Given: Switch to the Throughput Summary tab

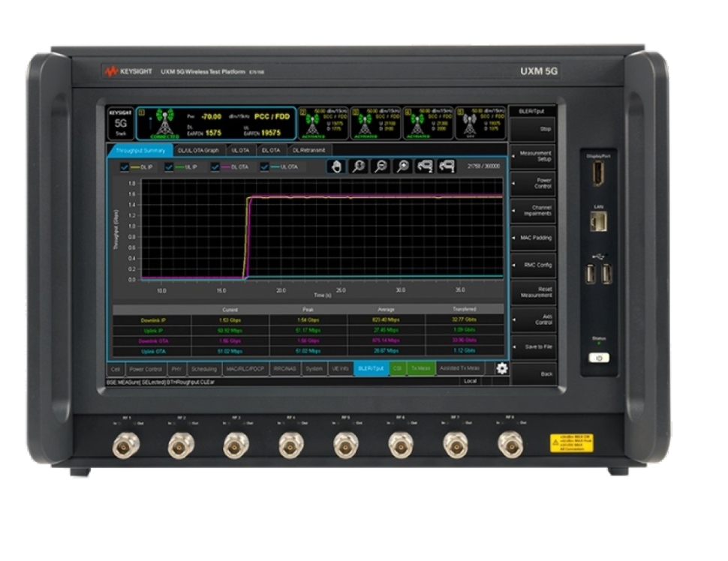Looking at the screenshot, I should coord(140,150).
